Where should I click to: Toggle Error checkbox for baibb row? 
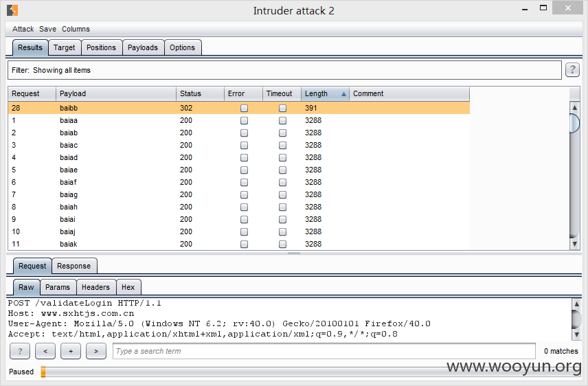tap(244, 108)
